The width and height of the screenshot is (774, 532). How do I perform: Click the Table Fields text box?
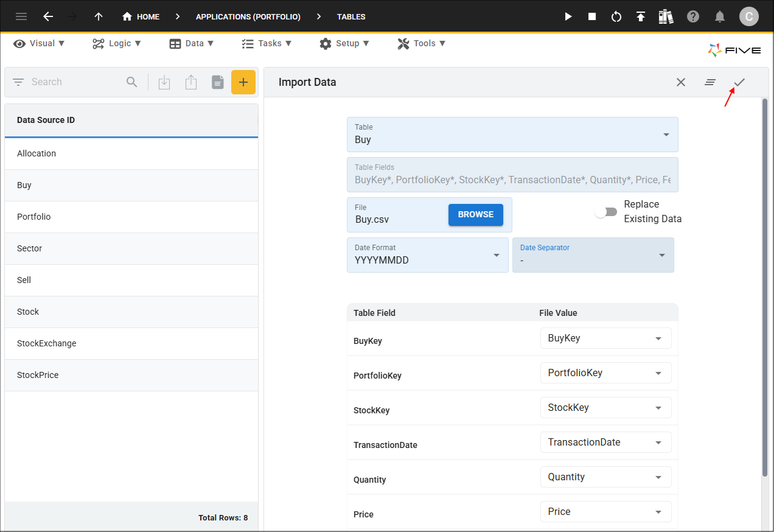[512, 175]
